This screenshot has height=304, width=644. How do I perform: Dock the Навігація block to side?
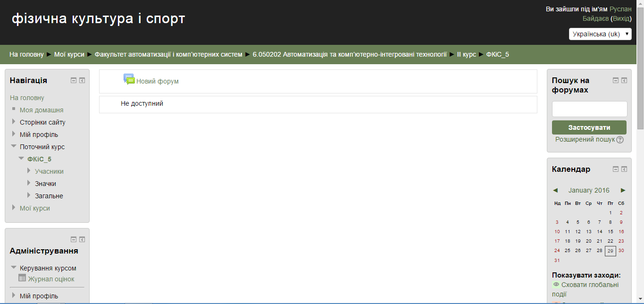pyautogui.click(x=82, y=80)
